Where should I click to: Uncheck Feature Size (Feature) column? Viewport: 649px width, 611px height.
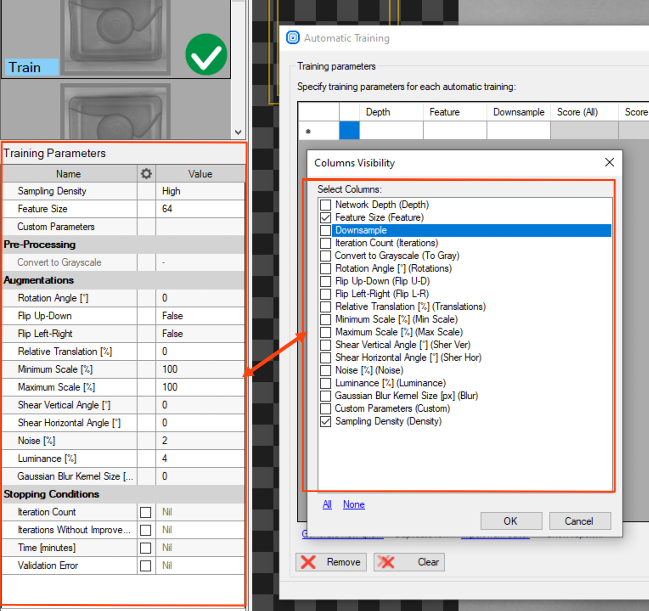[326, 217]
